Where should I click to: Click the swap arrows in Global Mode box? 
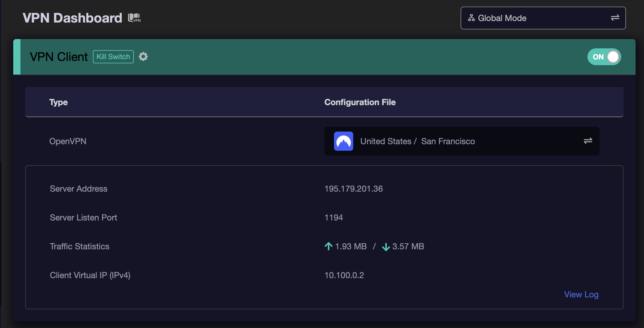point(615,18)
